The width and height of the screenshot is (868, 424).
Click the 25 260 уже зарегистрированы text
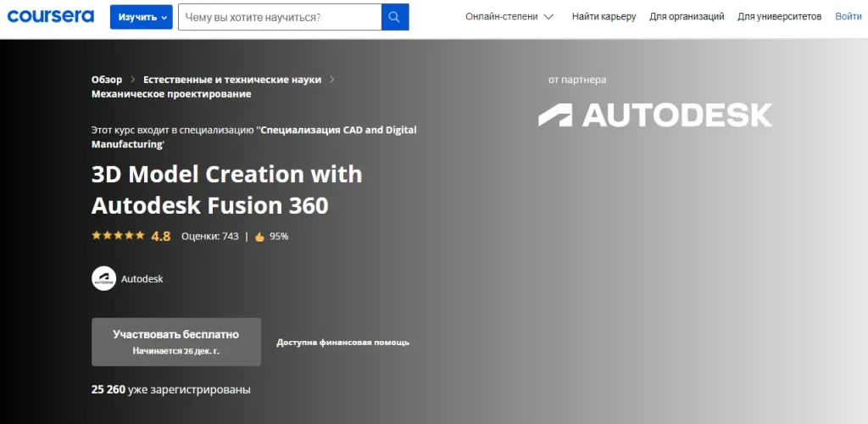point(171,390)
